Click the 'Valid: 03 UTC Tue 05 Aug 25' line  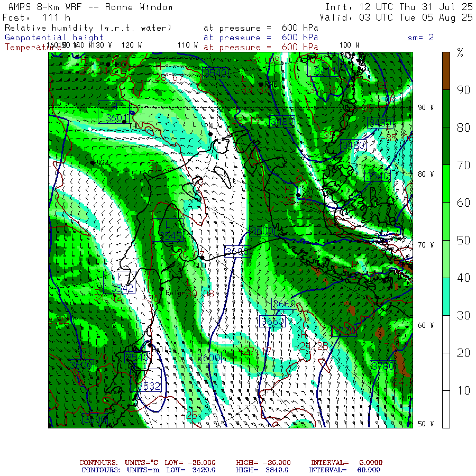[396, 17]
